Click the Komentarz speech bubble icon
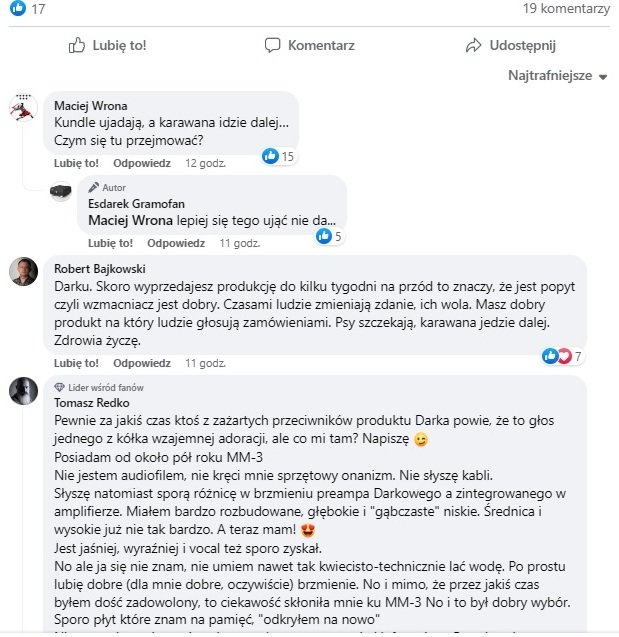 click(272, 45)
